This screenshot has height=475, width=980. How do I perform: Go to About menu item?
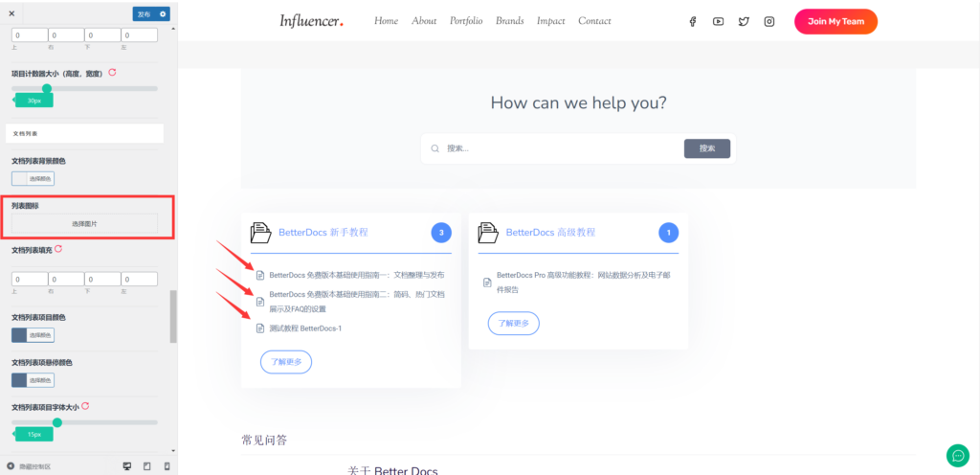pos(424,21)
